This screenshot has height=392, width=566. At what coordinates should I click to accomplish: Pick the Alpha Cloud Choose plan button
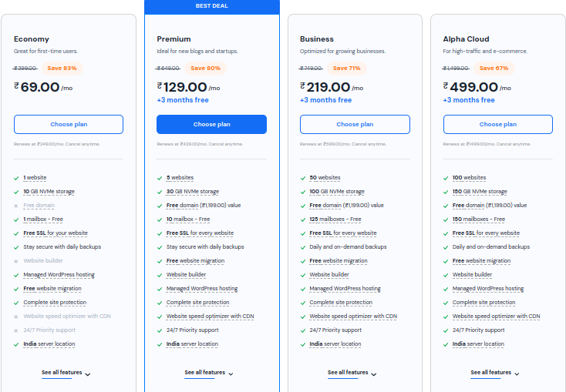pos(498,125)
